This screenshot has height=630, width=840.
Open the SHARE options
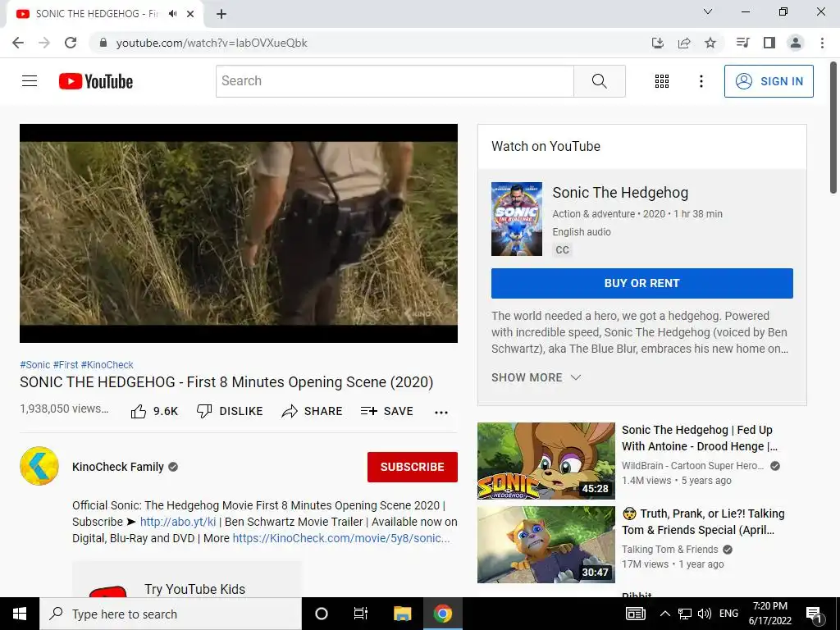[312, 411]
